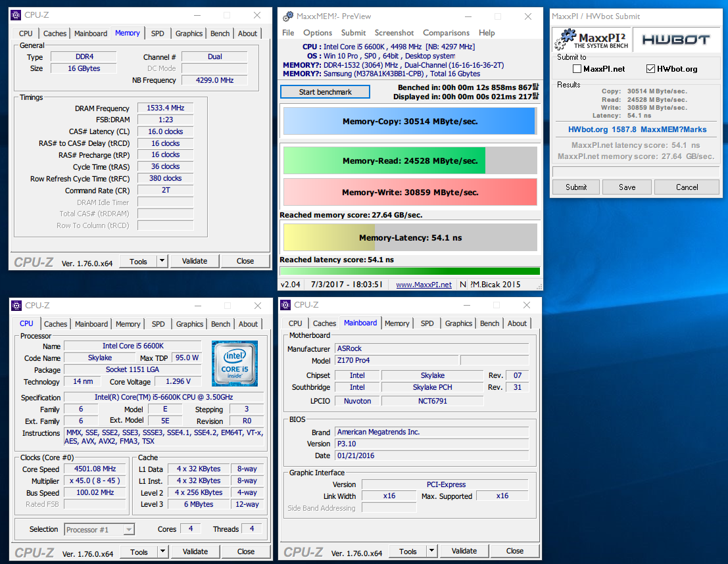
Task: Click Multiplier value x 45.0
Action: [95, 481]
